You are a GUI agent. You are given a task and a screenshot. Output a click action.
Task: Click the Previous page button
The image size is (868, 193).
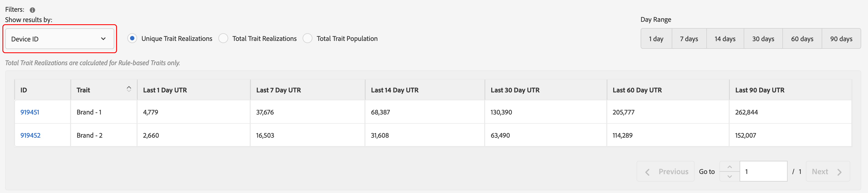click(x=666, y=172)
